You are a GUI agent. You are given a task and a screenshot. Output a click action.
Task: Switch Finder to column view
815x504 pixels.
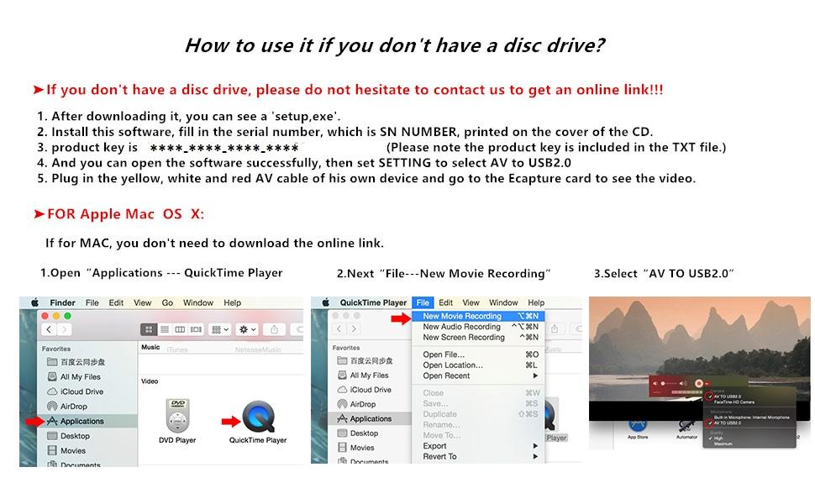click(180, 329)
